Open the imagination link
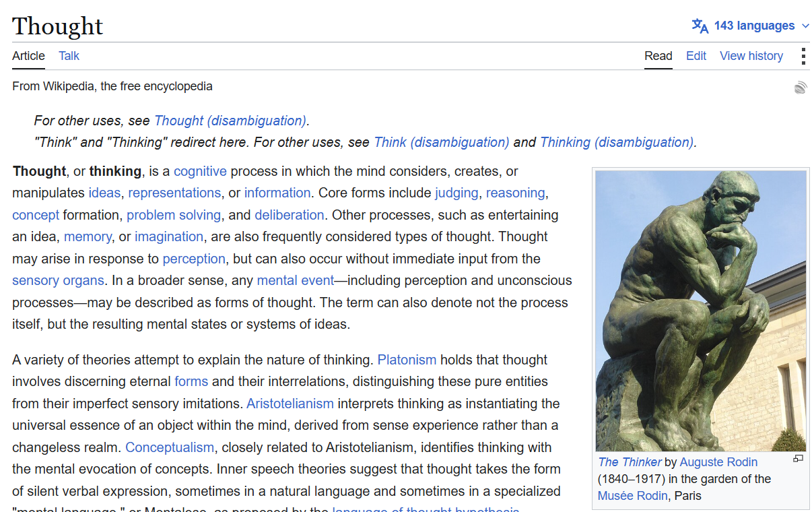Screen dimensions: 812x512 pyautogui.click(x=169, y=236)
